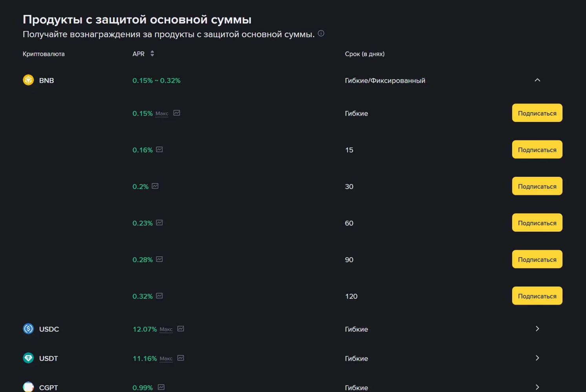Open APR chart icon next to 0.28%
The image size is (586, 392).
pos(159,259)
